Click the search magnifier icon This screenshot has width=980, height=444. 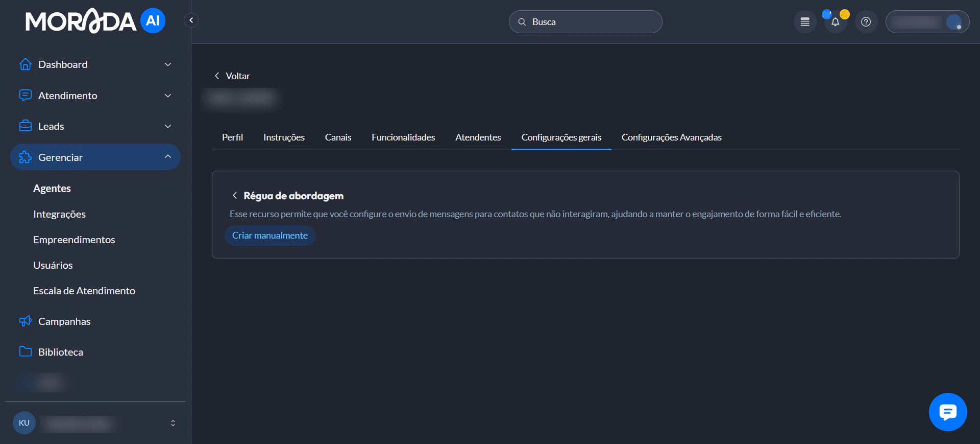[522, 22]
